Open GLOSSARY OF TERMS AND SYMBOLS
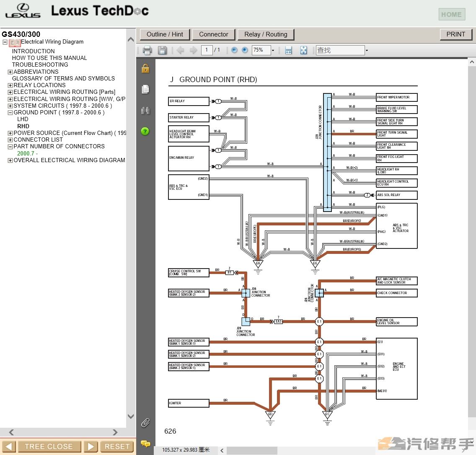 (63, 79)
